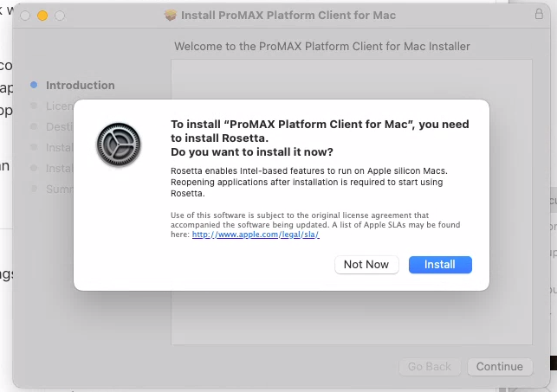
Task: Minimize window with the yellow button
Action: pos(42,16)
